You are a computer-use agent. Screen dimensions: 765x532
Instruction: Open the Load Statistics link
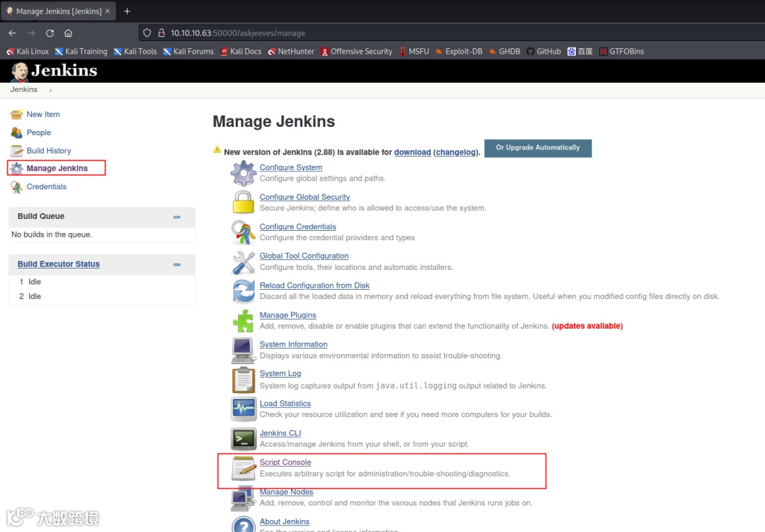pyautogui.click(x=285, y=404)
